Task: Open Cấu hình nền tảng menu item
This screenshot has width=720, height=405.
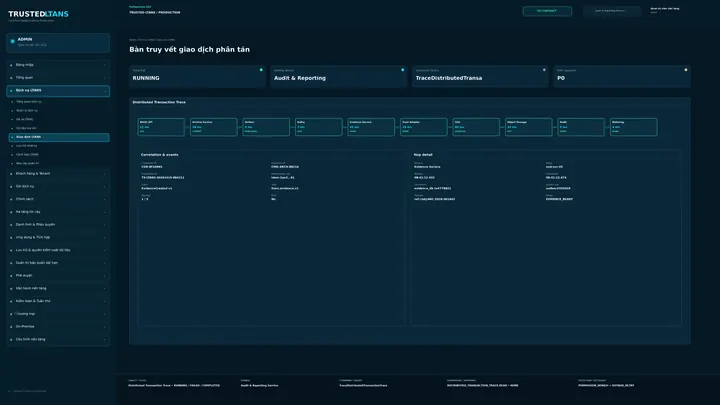Action: 58,340
